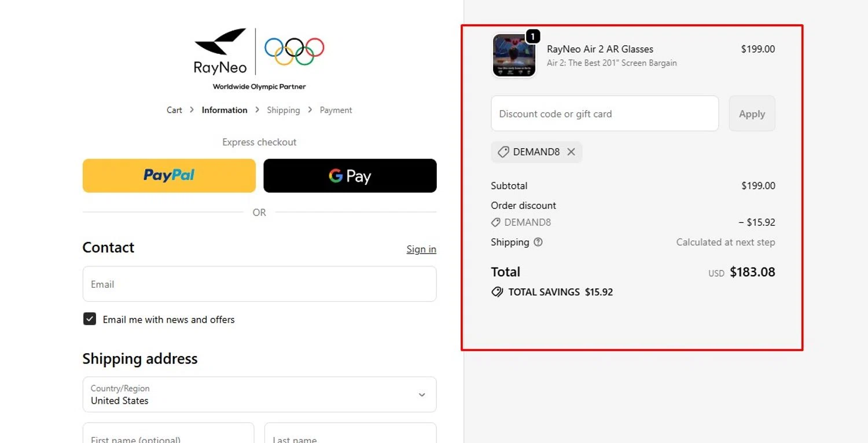868x443 pixels.
Task: Open the RayNeo Air 2 product thumbnail
Action: [514, 56]
